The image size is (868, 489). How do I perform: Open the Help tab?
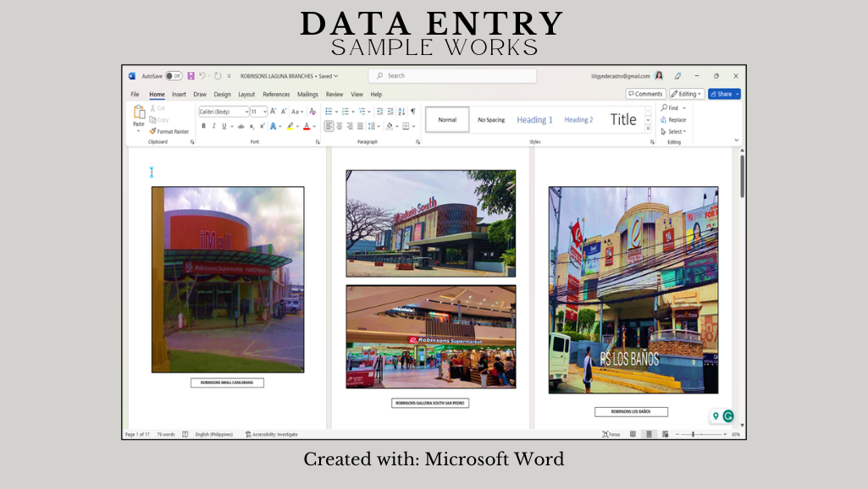[377, 95]
